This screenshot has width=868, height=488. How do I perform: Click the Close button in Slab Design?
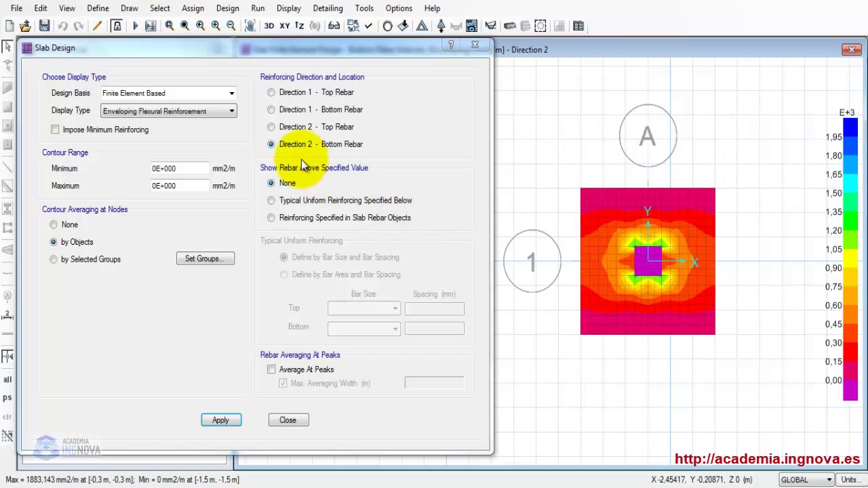coord(288,420)
